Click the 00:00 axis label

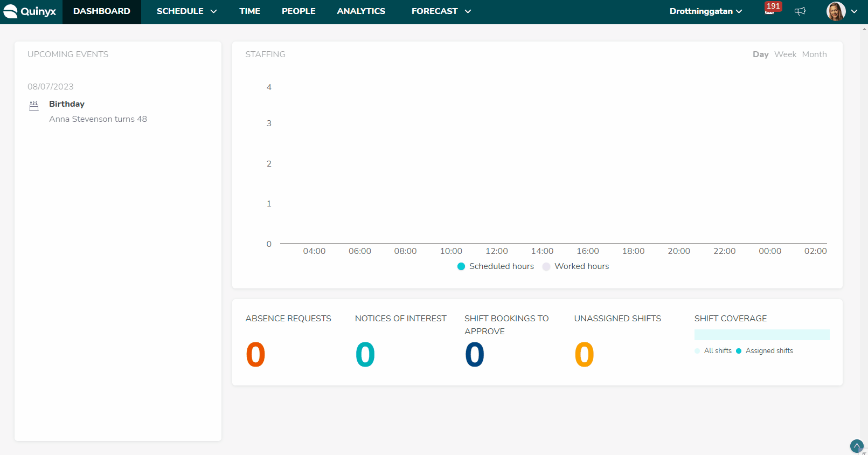[x=770, y=251]
